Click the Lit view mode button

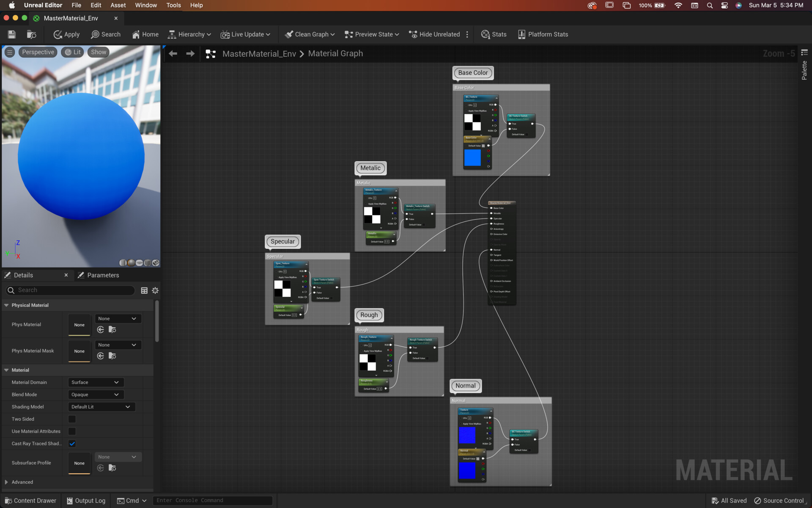click(x=72, y=52)
